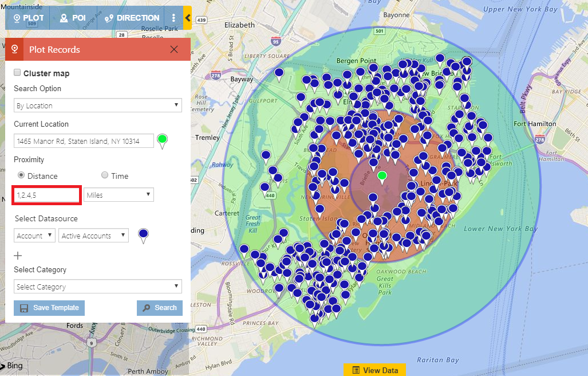Click the Current Location address field
This screenshot has height=376, width=588.
click(84, 141)
